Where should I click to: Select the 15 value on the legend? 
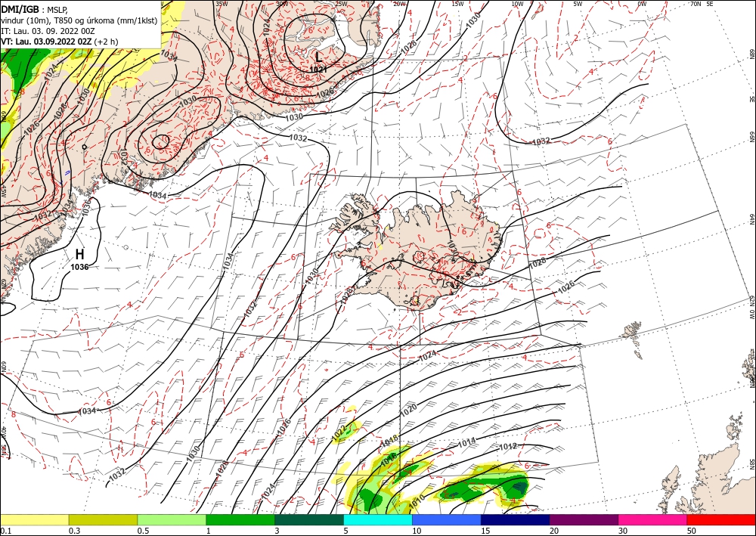click(485, 531)
